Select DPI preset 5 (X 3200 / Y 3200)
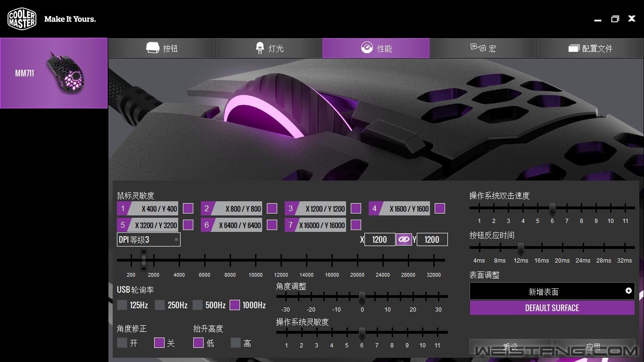The width and height of the screenshot is (644, 362). [x=148, y=225]
